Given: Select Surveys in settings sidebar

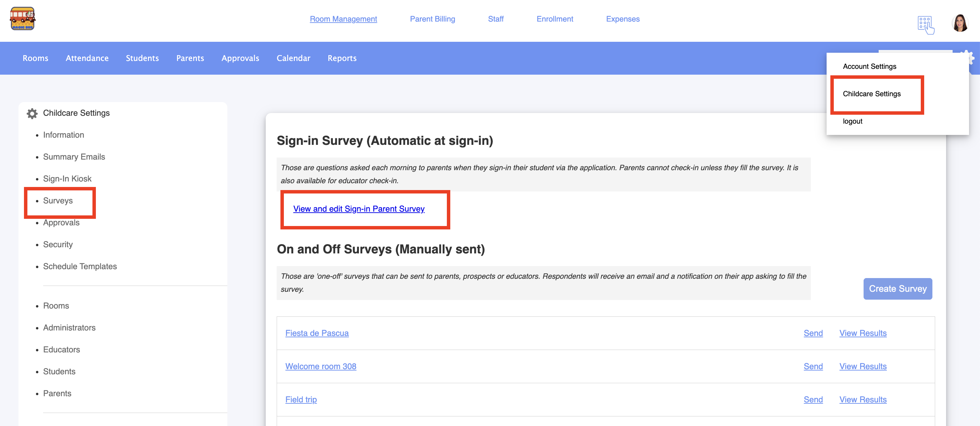Looking at the screenshot, I should tap(58, 201).
